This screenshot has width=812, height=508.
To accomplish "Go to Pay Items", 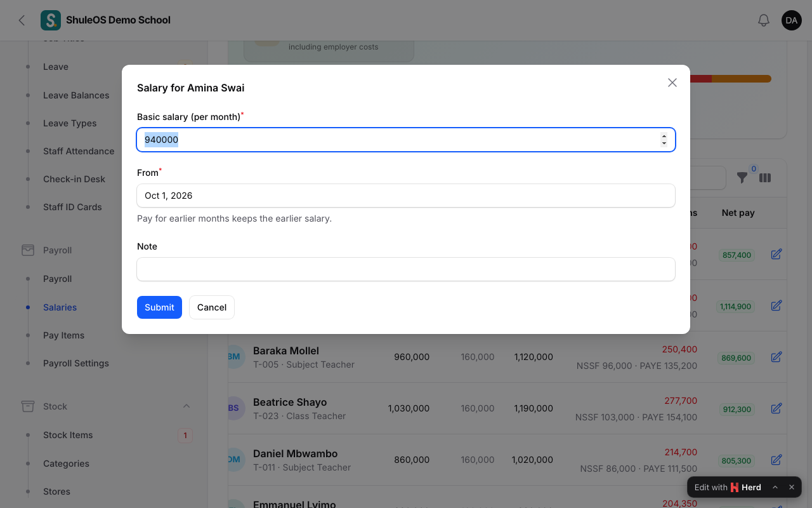I will 63,335.
